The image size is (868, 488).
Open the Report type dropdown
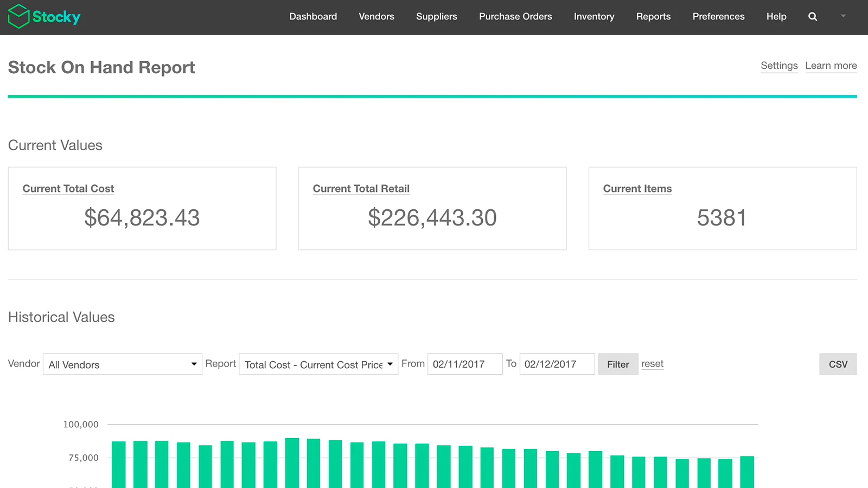point(318,364)
